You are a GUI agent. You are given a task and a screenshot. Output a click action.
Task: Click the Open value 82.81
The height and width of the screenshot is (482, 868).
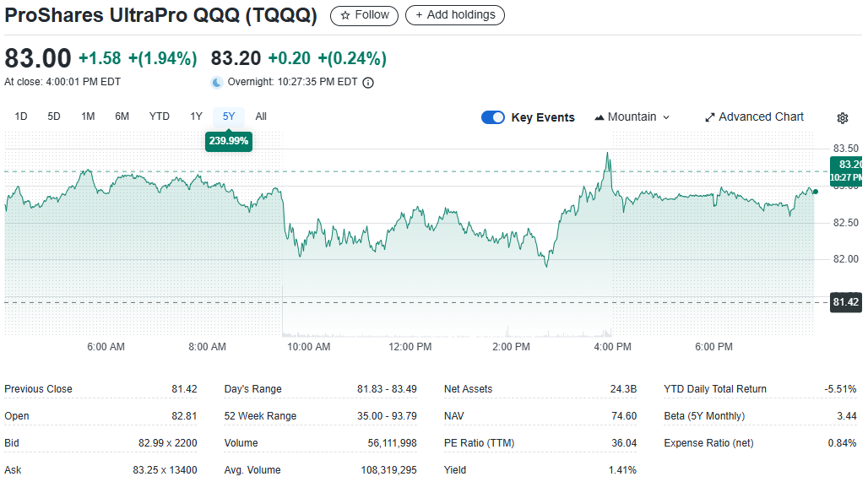pos(184,416)
